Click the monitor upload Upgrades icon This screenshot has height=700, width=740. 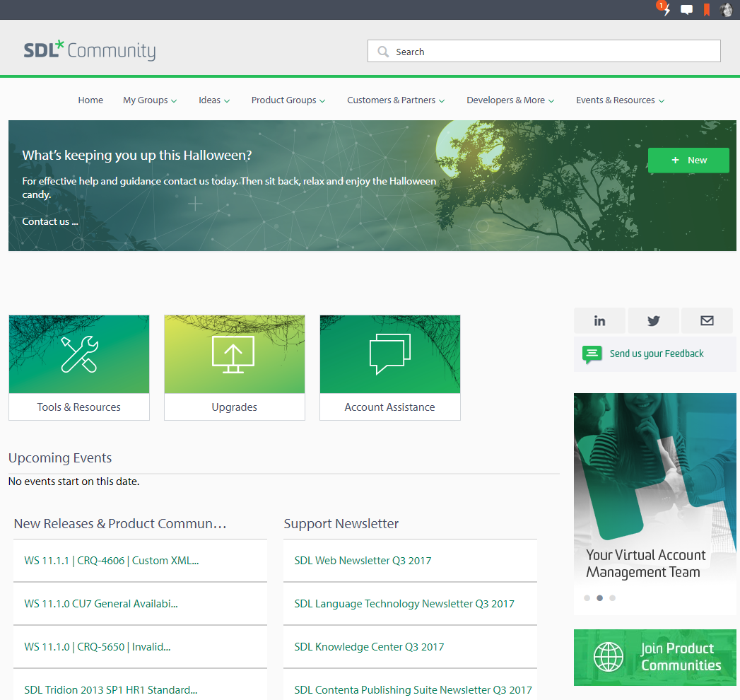click(233, 354)
